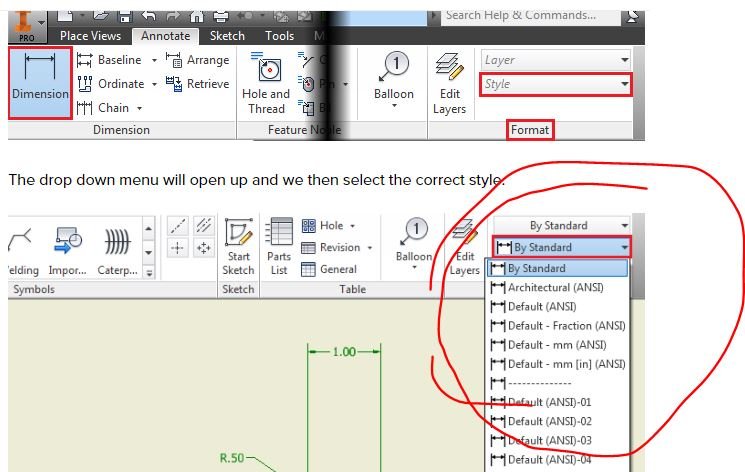Select By Standard in the style list
This screenshot has width=745, height=472.
[558, 269]
